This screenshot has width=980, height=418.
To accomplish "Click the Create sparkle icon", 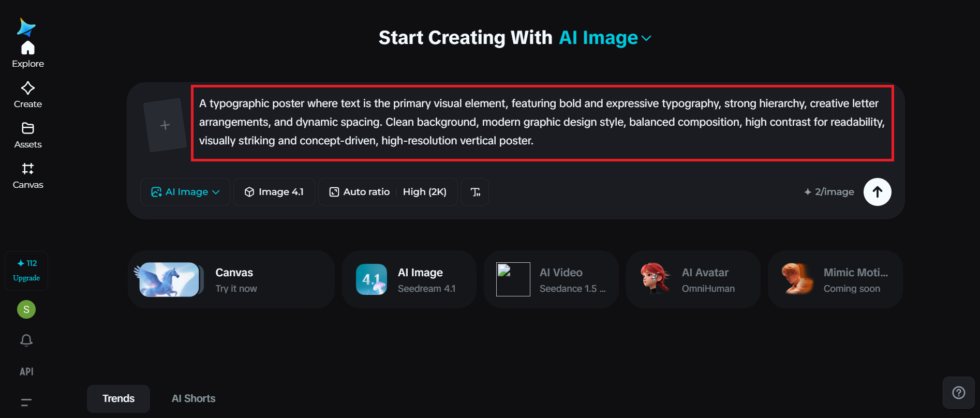I will click(28, 88).
